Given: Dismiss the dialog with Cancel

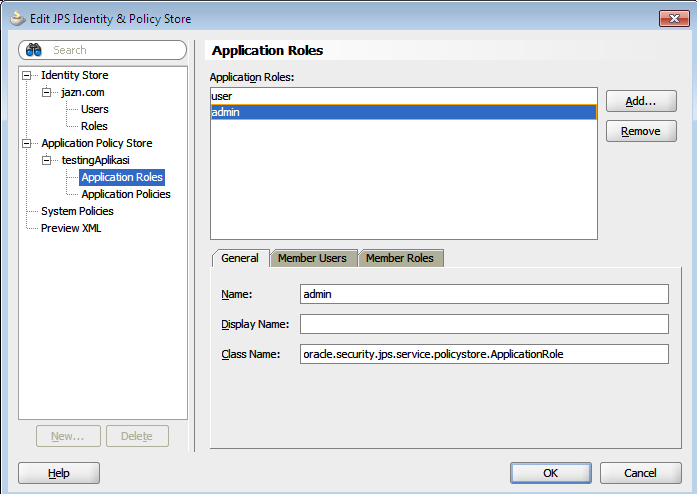Looking at the screenshot, I should (x=640, y=473).
